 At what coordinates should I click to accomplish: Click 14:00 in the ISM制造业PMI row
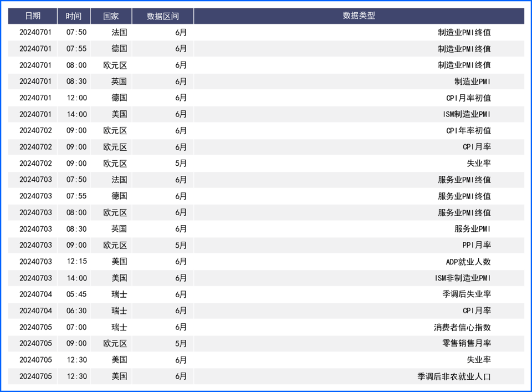(x=76, y=114)
